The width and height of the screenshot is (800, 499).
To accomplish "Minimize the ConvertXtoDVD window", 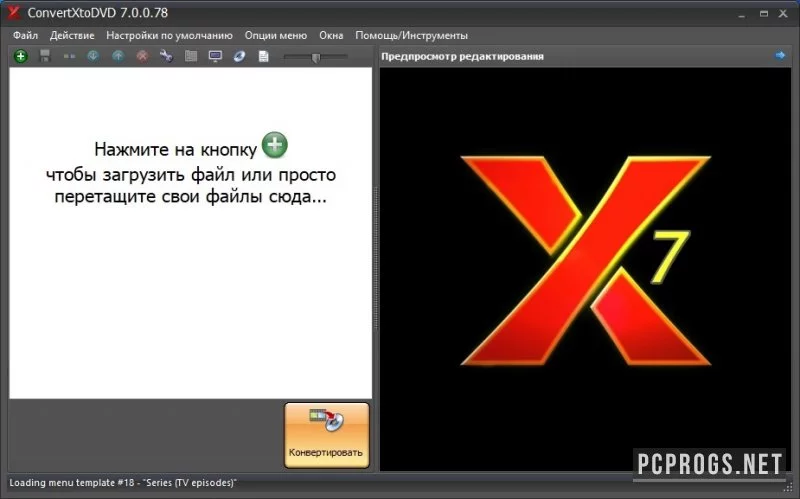I will (x=741, y=14).
